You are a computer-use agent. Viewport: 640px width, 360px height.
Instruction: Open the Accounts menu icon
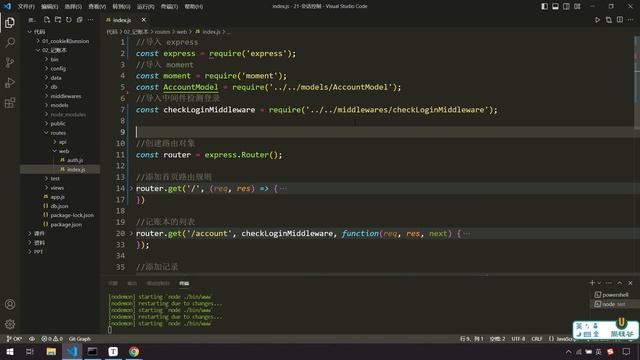(x=10, y=304)
